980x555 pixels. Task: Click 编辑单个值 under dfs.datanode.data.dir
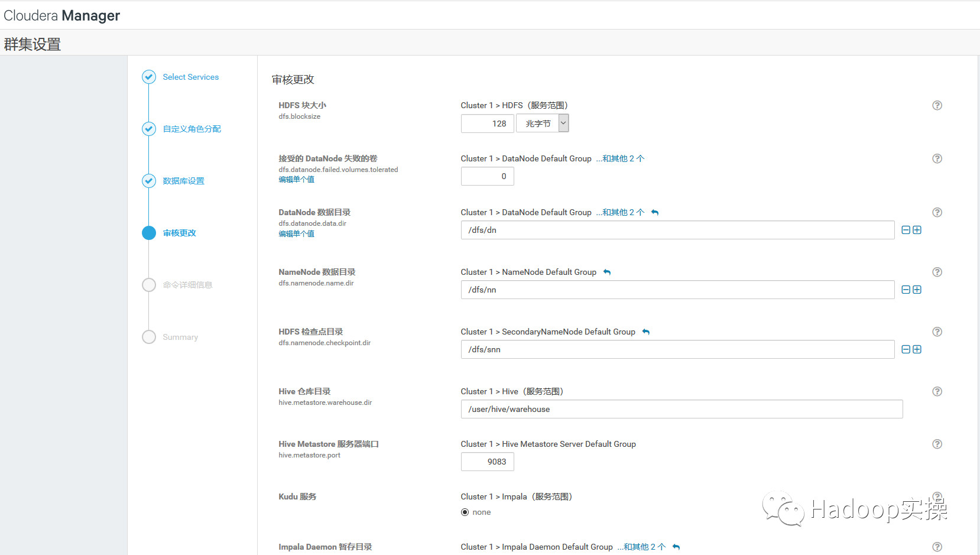click(297, 234)
